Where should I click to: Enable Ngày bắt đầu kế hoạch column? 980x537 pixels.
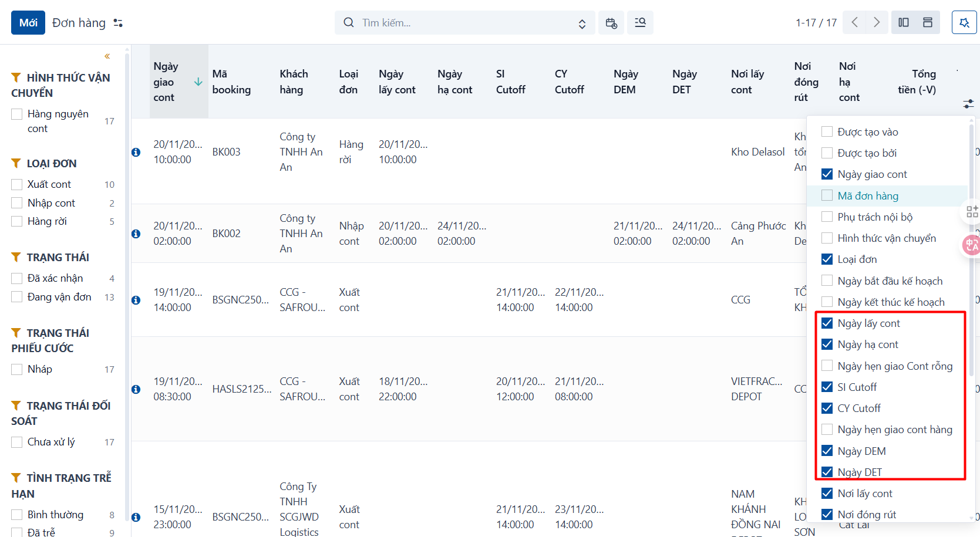[x=827, y=281]
